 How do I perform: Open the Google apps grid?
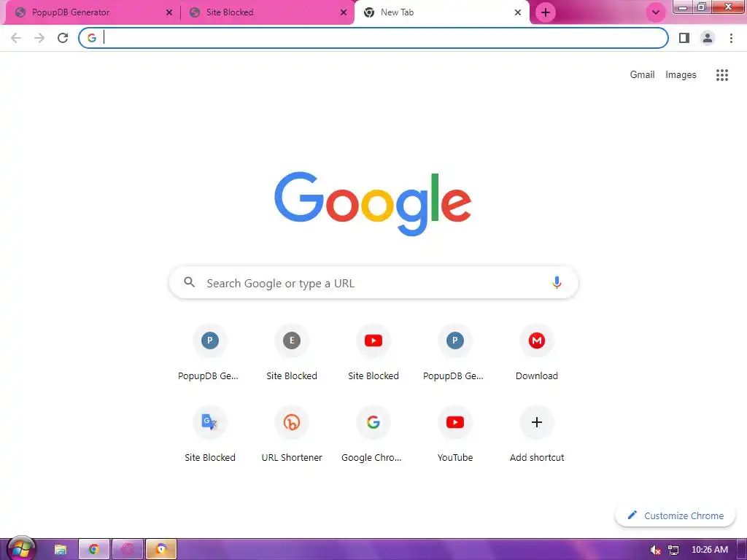722,75
